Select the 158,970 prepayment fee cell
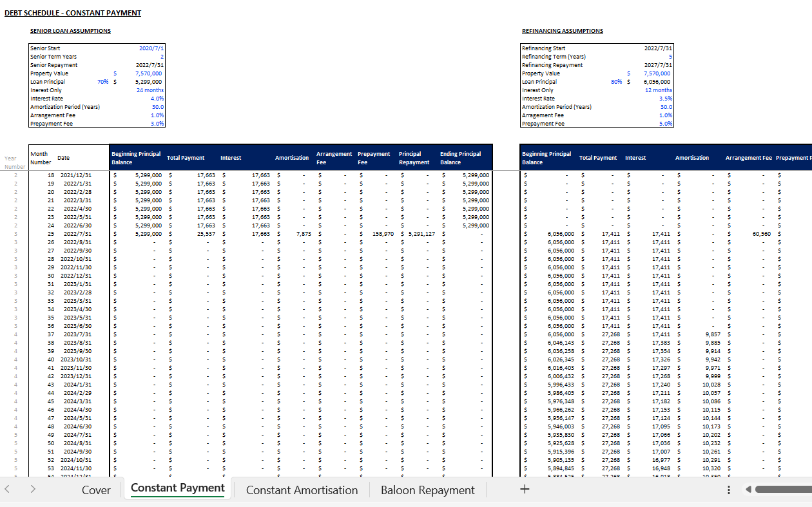812x507 pixels. pyautogui.click(x=383, y=234)
